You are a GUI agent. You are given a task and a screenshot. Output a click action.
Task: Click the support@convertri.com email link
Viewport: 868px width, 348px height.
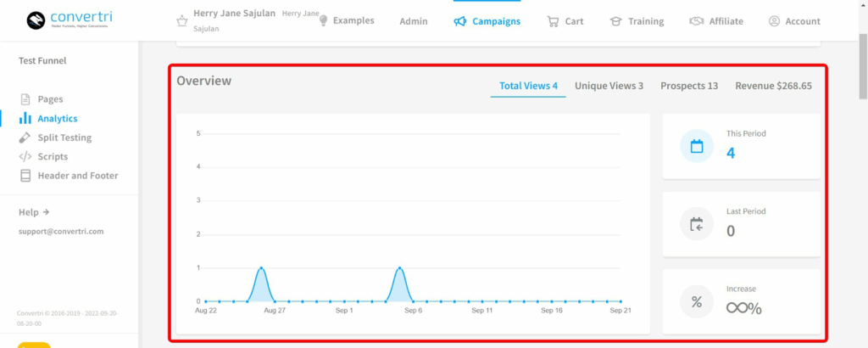point(61,231)
